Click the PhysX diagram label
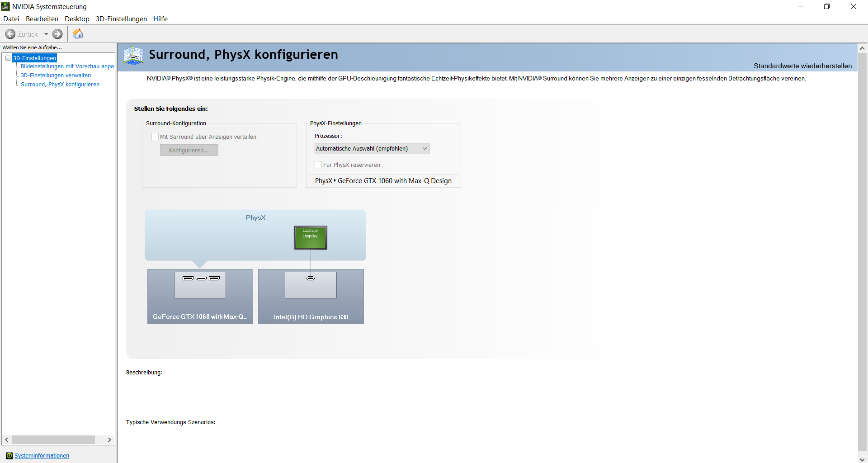Screen dimensions: 868x463 [256, 217]
